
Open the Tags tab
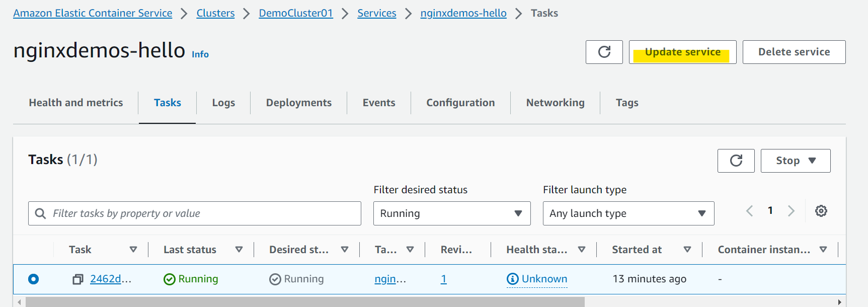pyautogui.click(x=627, y=103)
